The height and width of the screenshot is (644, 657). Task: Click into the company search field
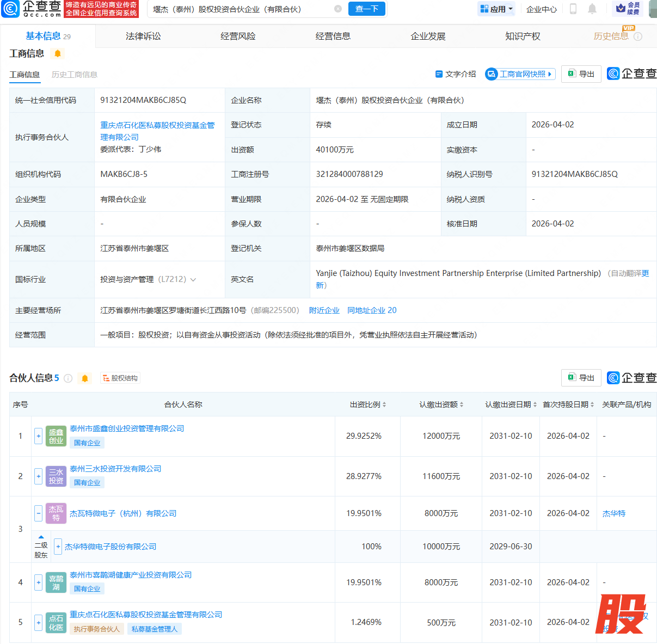pos(240,9)
